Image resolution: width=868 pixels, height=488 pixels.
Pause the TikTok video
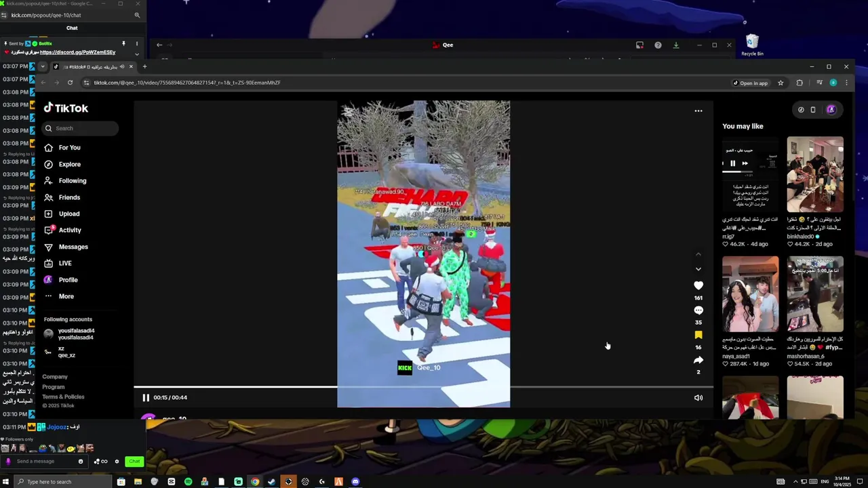(x=146, y=398)
